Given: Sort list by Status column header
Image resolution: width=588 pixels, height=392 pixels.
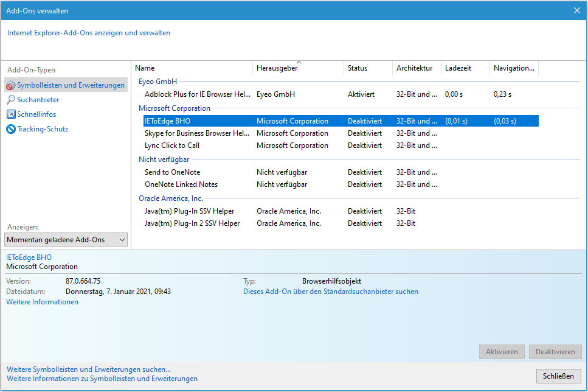Looking at the screenshot, I should coord(368,68).
